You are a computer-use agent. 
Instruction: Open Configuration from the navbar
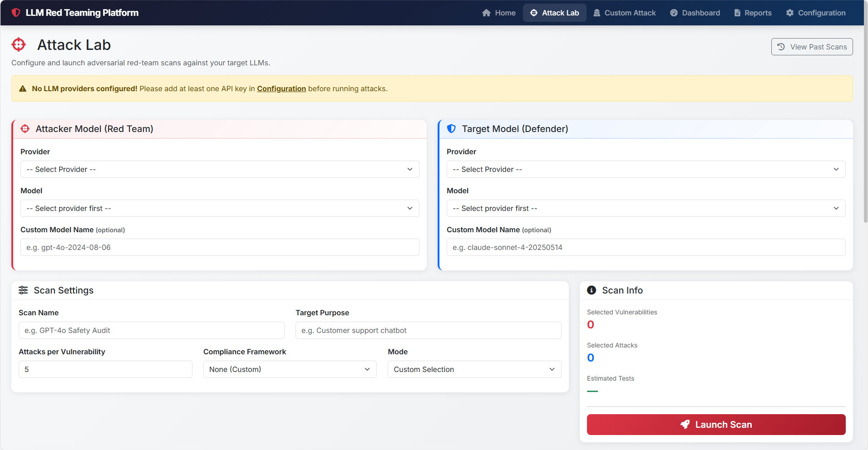816,13
